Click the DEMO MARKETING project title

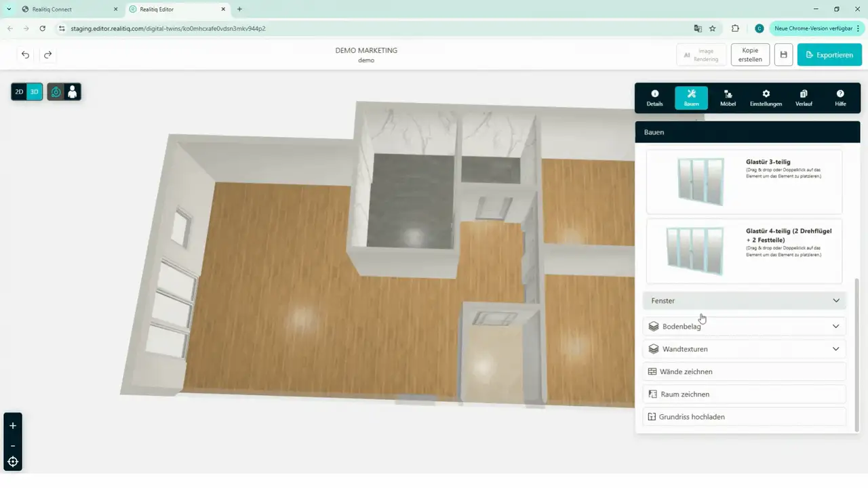[366, 50]
